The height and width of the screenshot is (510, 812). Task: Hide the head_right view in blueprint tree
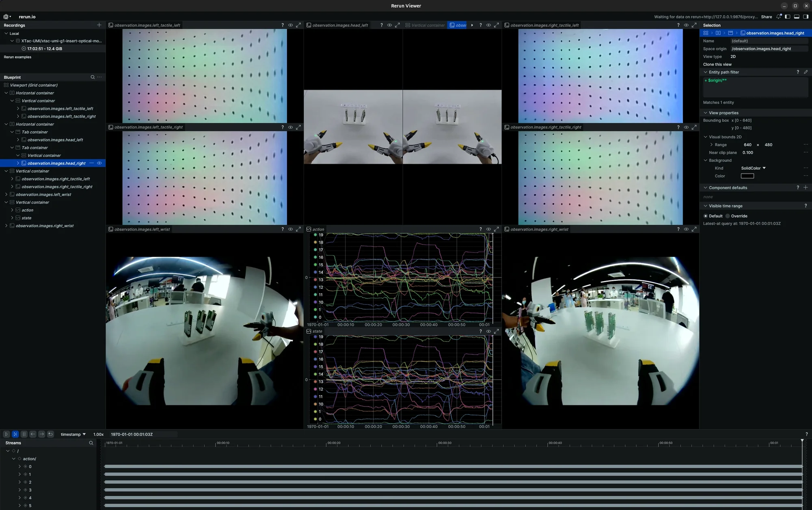click(99, 163)
